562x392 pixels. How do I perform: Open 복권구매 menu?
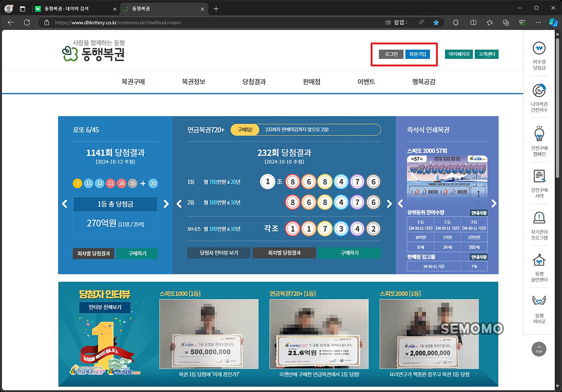tap(133, 82)
